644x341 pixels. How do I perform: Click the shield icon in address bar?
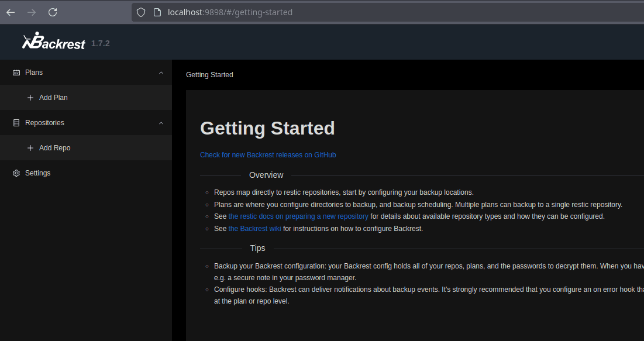pyautogui.click(x=140, y=12)
